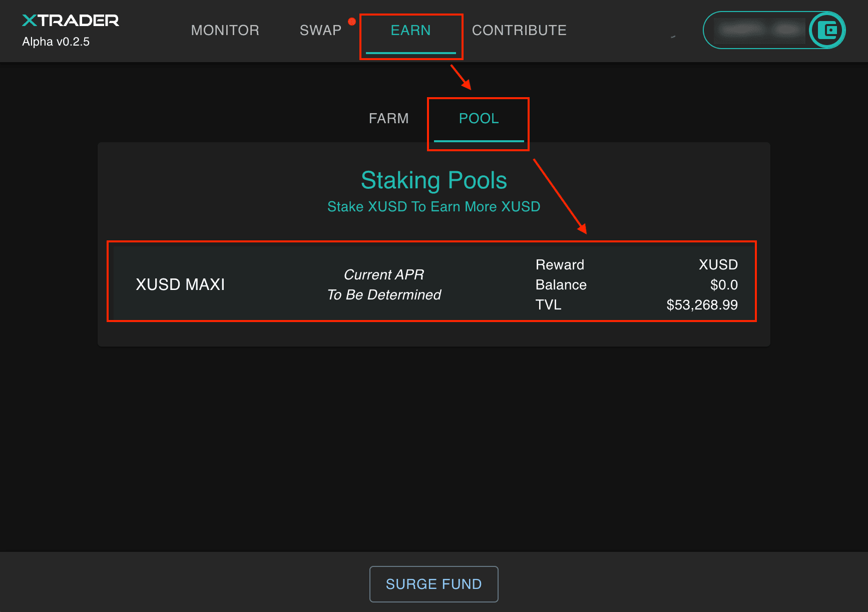
Task: Open the CONTRIBUTE tab
Action: pos(519,31)
